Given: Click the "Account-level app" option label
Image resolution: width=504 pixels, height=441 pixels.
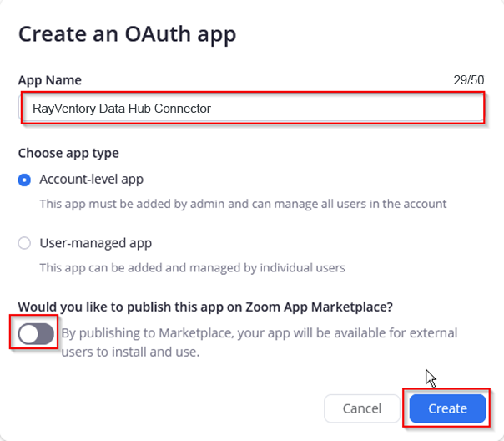Looking at the screenshot, I should tap(92, 180).
